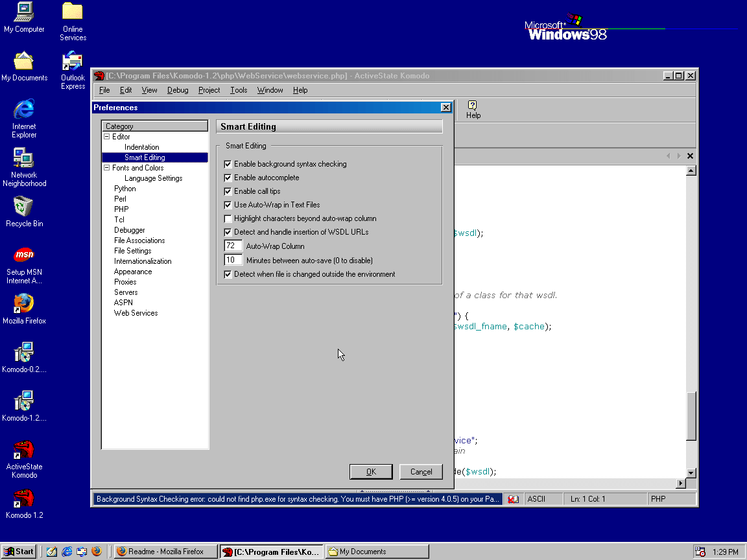Screen dimensions: 747x560
Task: Select the File Associations category
Action: coord(139,240)
